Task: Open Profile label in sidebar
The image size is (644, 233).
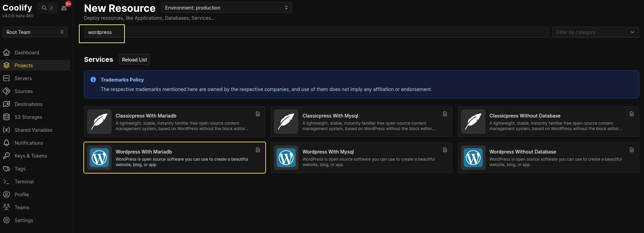Action: 22,195
